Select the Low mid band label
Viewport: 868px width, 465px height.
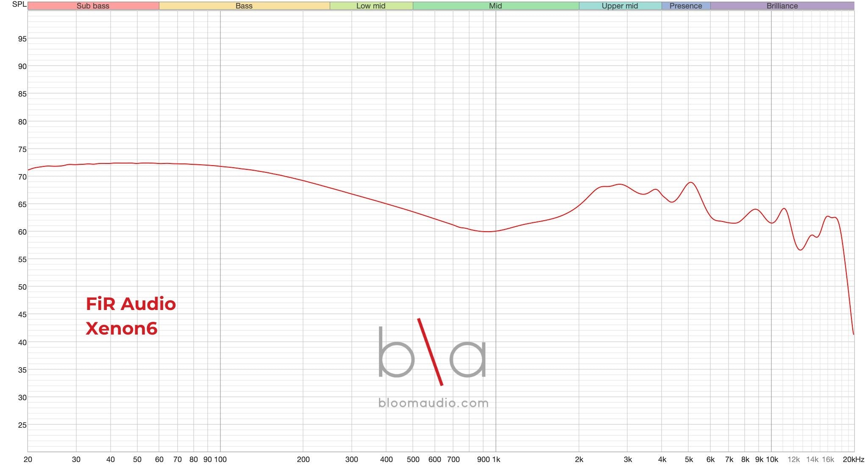tap(371, 6)
